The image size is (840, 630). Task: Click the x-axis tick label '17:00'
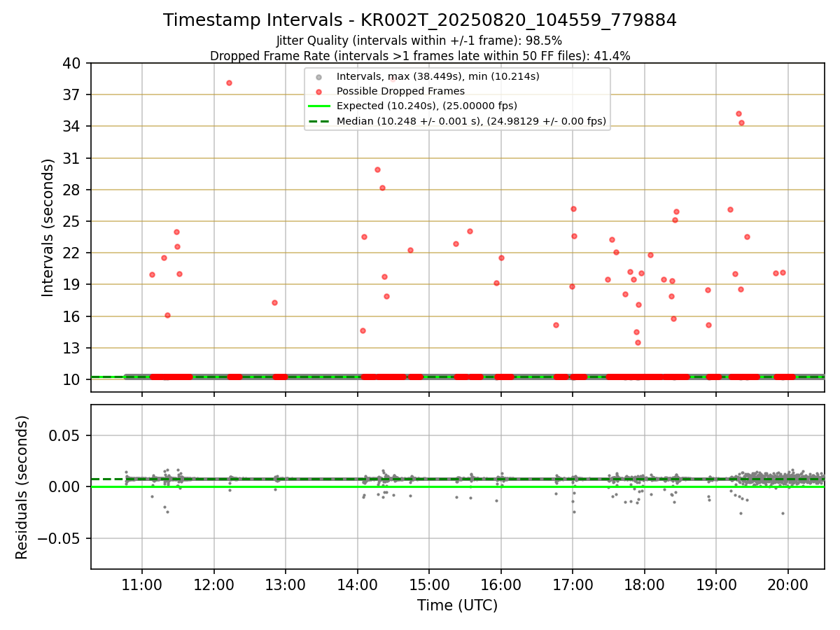pyautogui.click(x=573, y=583)
